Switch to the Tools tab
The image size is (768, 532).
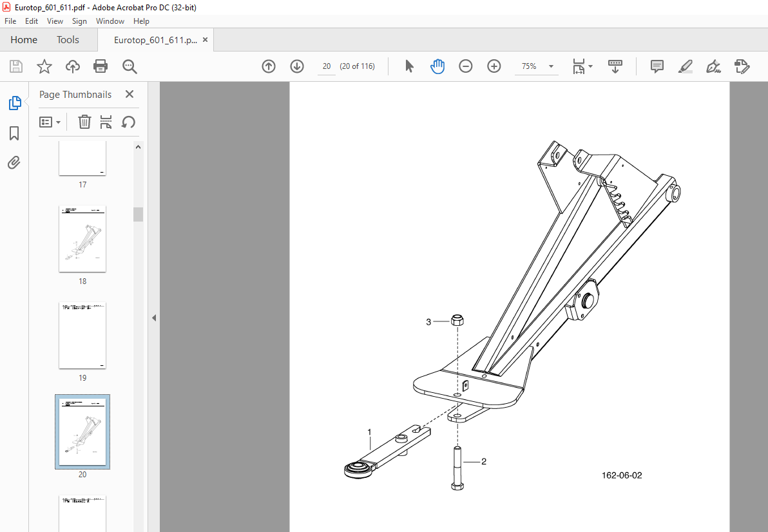click(x=68, y=40)
